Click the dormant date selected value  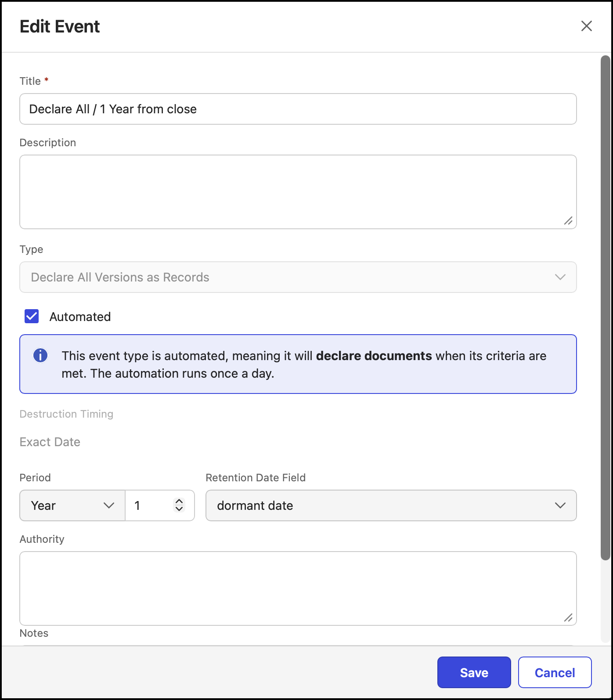point(255,505)
